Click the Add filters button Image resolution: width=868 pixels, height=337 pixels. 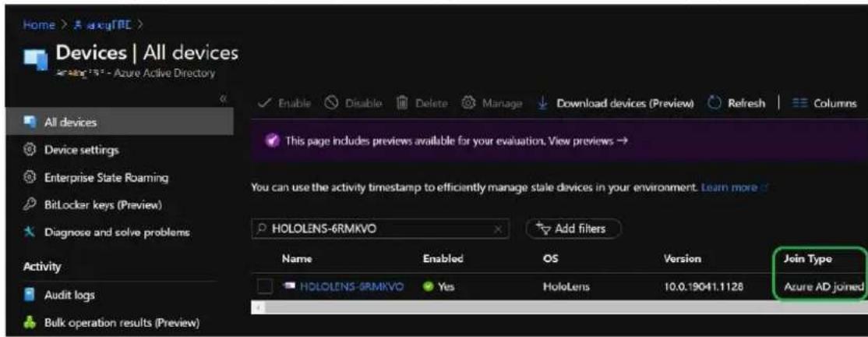point(573,229)
